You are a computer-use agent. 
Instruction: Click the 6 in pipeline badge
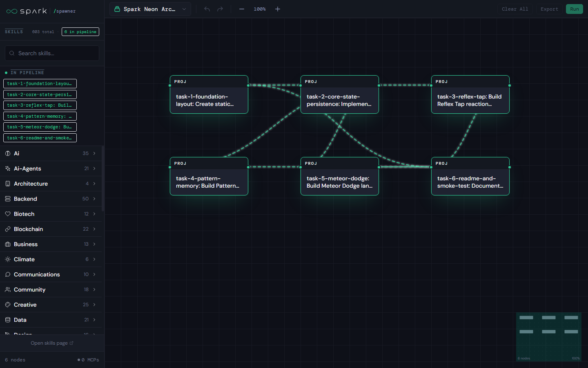[x=80, y=31]
